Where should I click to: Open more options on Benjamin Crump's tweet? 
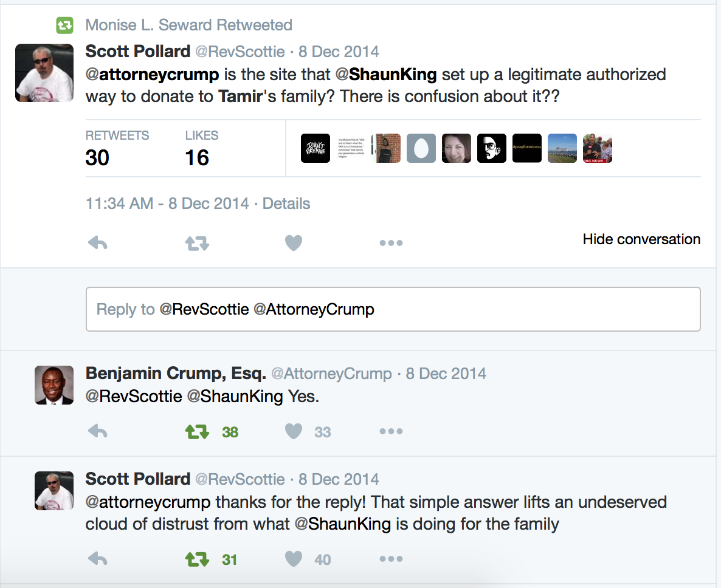[x=391, y=431]
